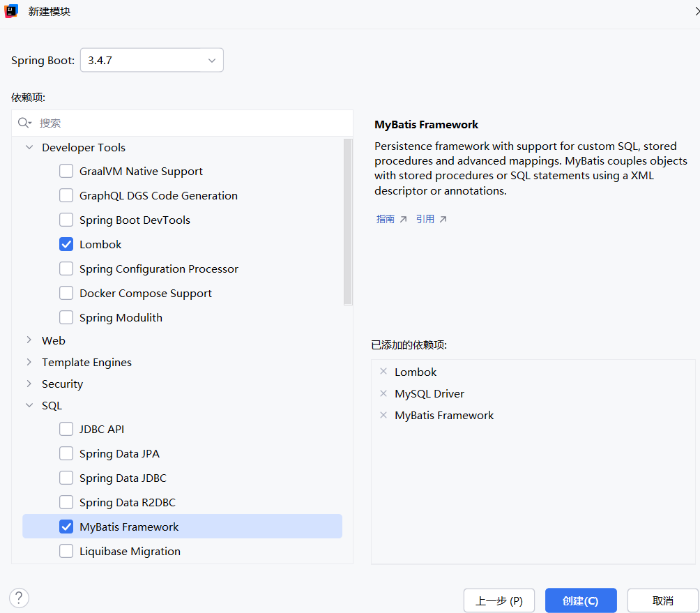Check Liquibase Migration
The image size is (700, 613).
pos(66,551)
